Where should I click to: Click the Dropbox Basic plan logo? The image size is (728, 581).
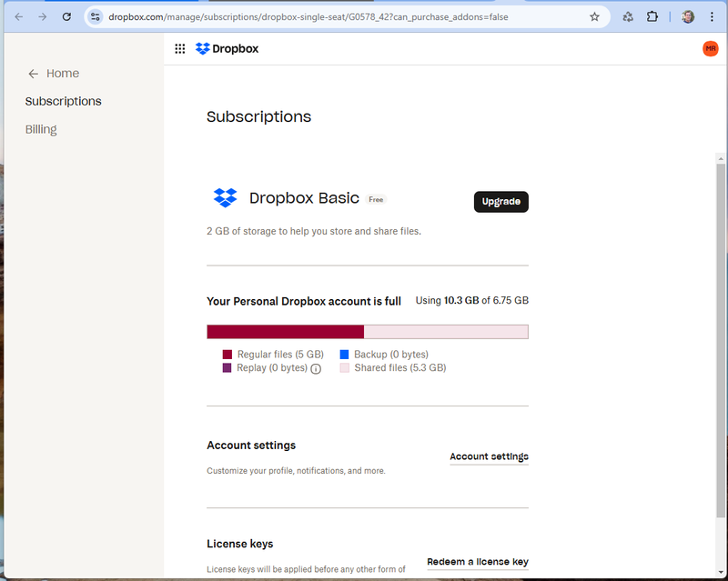225,198
